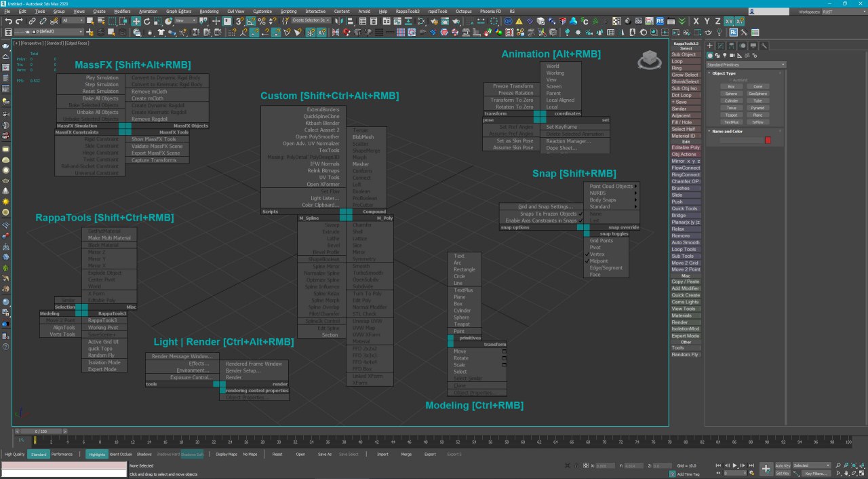Screen dimensions: 868x479
Task: Open the Create Selection Set dropdown
Action: tap(311, 20)
